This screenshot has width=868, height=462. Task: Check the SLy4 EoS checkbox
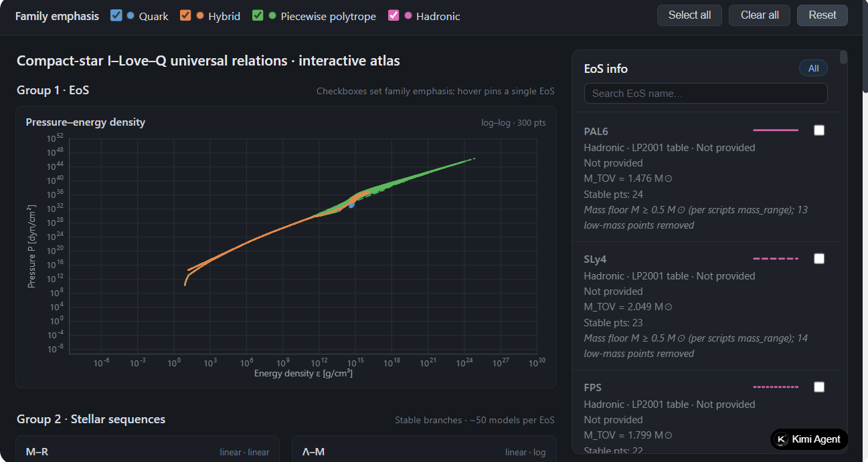(x=819, y=259)
